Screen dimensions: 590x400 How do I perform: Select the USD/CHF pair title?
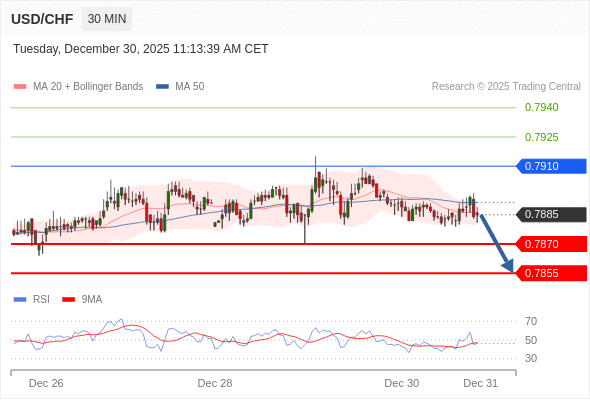click(x=42, y=19)
